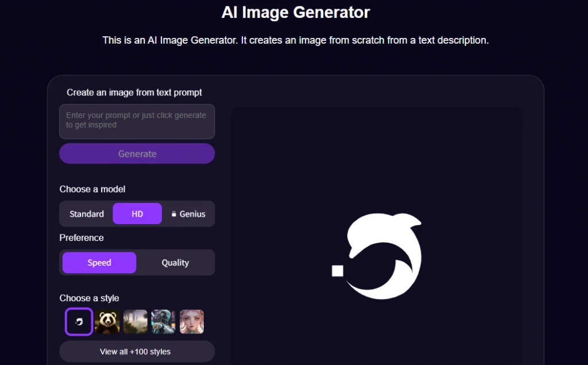Click the "Choose a model" label
Viewport: 588px width, 365px height.
tap(92, 189)
